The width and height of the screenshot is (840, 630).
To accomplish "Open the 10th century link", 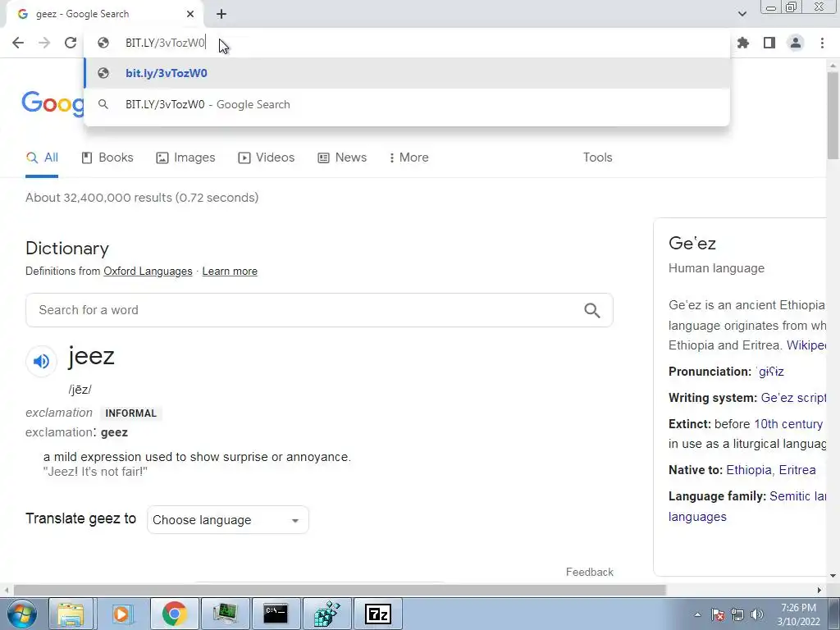I will tap(788, 424).
